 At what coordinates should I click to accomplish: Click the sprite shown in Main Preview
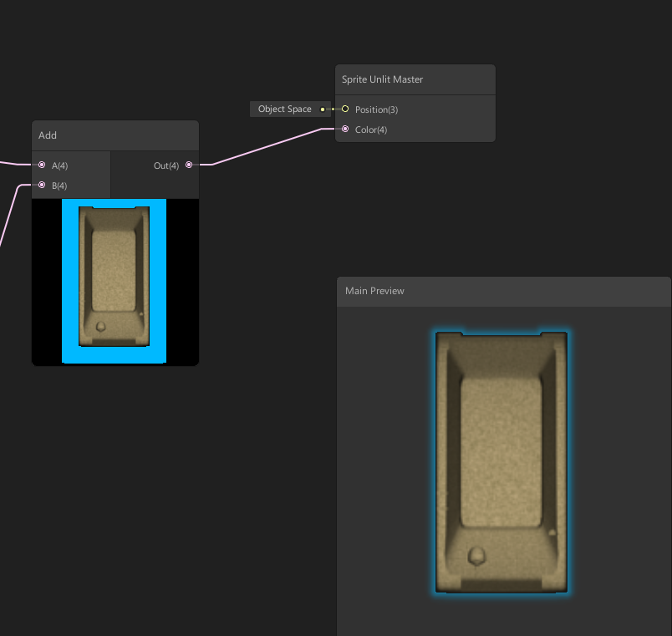click(501, 461)
